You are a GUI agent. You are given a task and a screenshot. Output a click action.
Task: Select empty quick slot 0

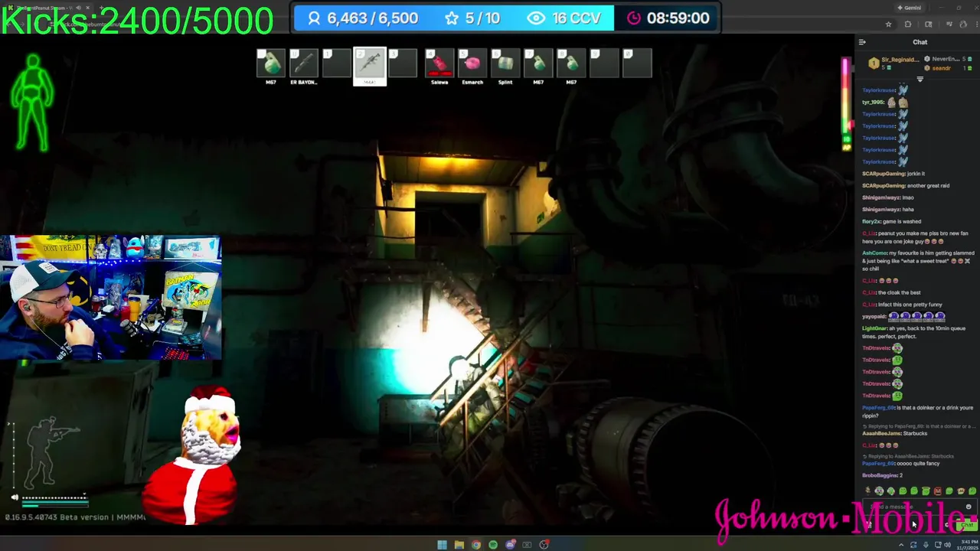[637, 64]
